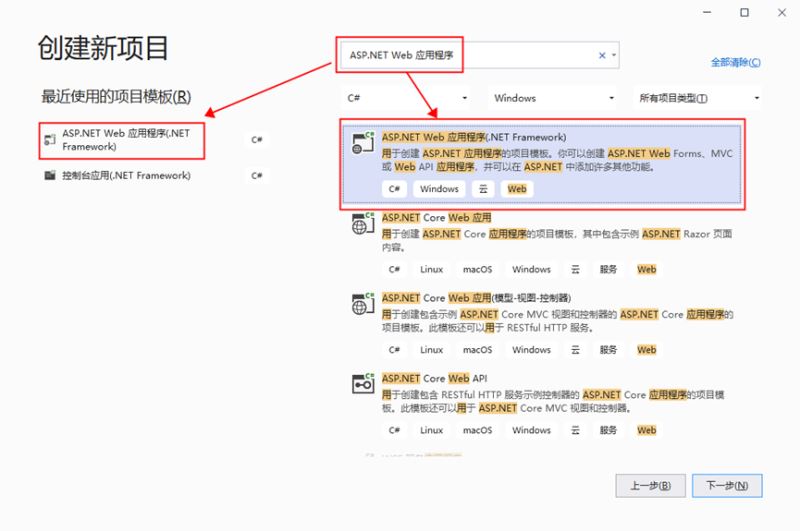Image resolution: width=800 pixels, height=531 pixels.
Task: Minimize the create new project dialog
Action: (x=707, y=12)
